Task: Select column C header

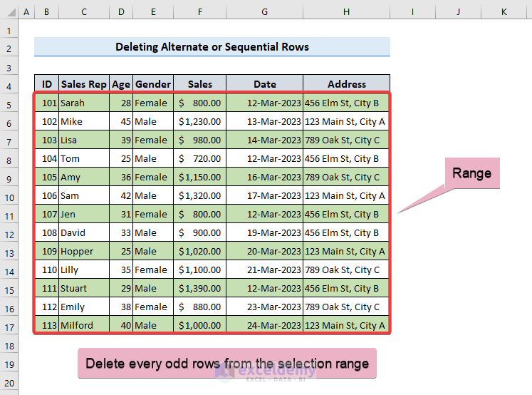Action: coord(84,12)
